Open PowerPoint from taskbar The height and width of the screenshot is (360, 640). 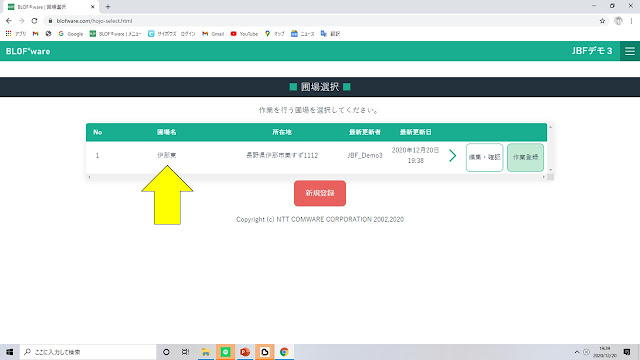[x=245, y=352]
